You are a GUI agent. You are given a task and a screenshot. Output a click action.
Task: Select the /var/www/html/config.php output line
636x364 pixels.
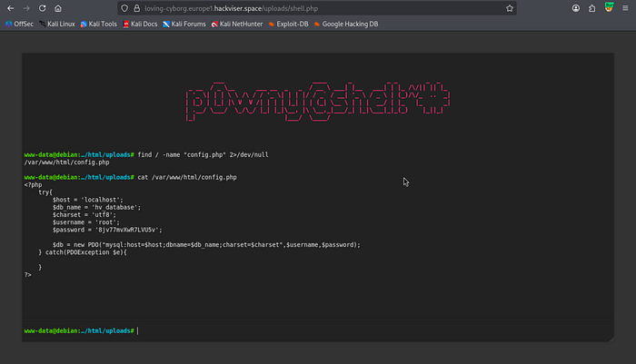(66, 162)
